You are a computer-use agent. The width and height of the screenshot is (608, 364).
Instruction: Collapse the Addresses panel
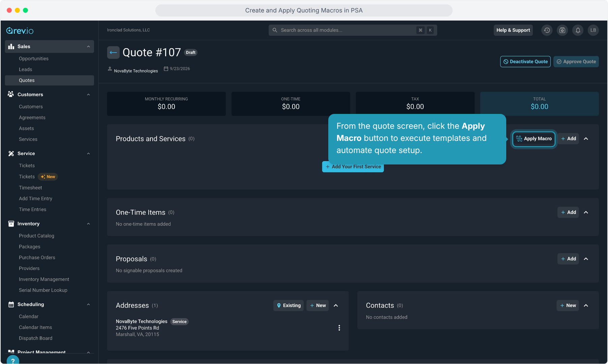click(336, 306)
